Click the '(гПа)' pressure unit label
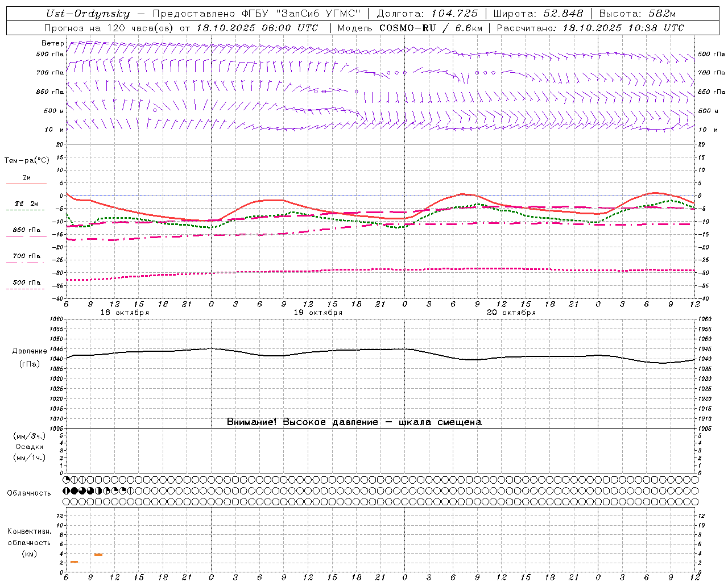Screen dimensions: 728x582 click(x=30, y=364)
